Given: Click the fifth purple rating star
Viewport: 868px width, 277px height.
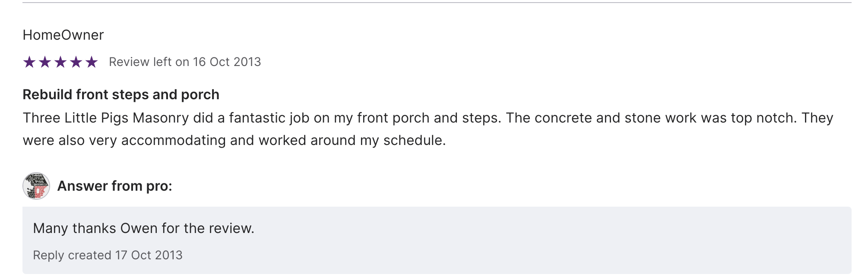Looking at the screenshot, I should point(92,62).
